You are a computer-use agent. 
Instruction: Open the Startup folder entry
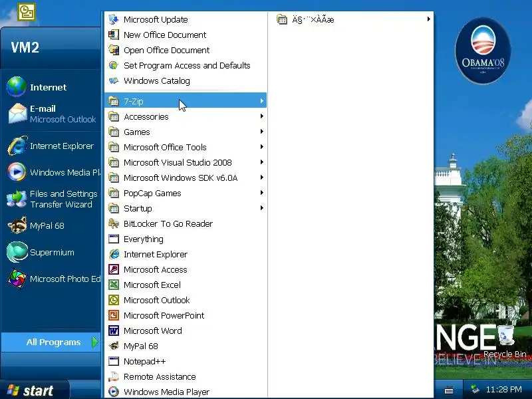(186, 208)
